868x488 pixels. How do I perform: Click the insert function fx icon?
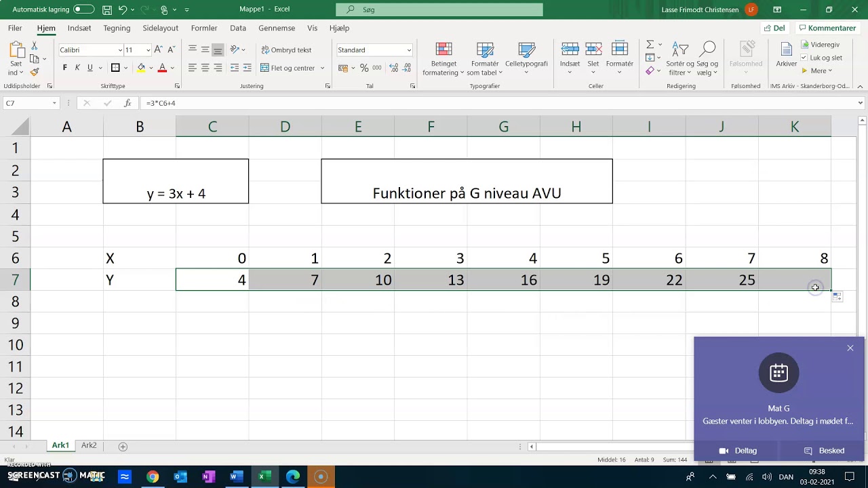pyautogui.click(x=127, y=103)
